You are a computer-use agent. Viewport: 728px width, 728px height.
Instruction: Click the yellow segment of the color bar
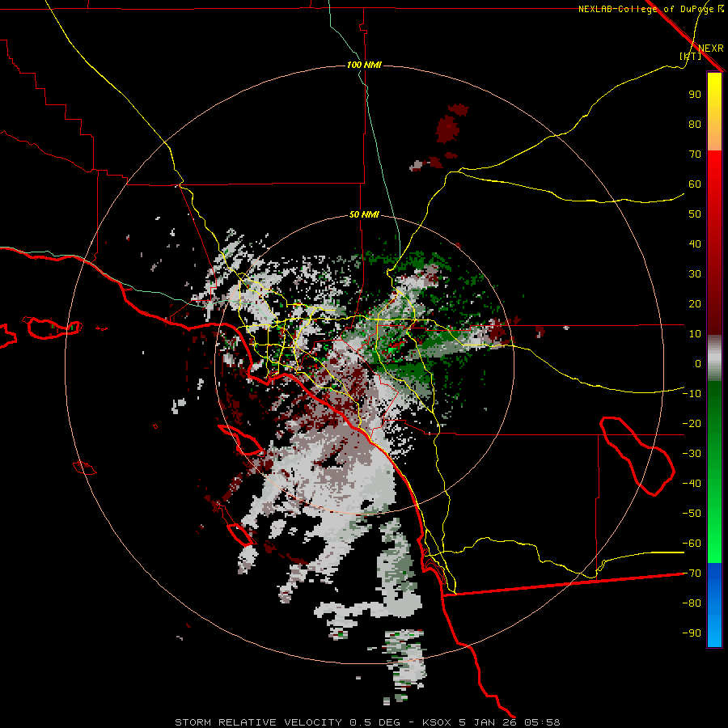[714, 112]
